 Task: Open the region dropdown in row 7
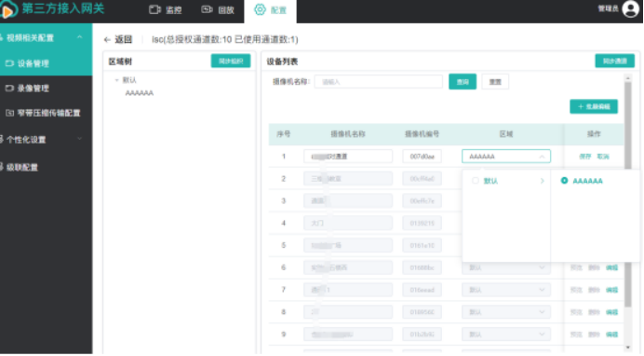(506, 290)
